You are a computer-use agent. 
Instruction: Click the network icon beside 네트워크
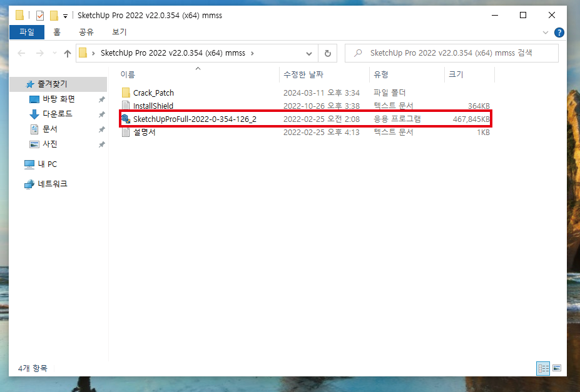29,184
